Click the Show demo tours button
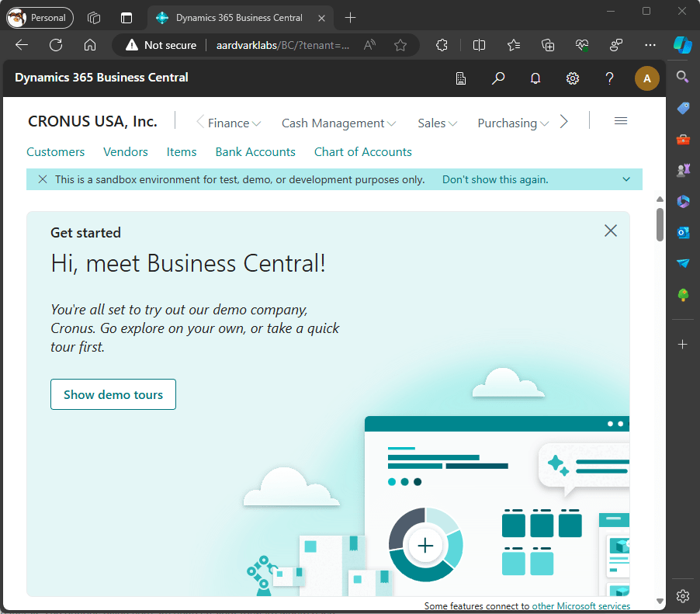 [x=113, y=394]
